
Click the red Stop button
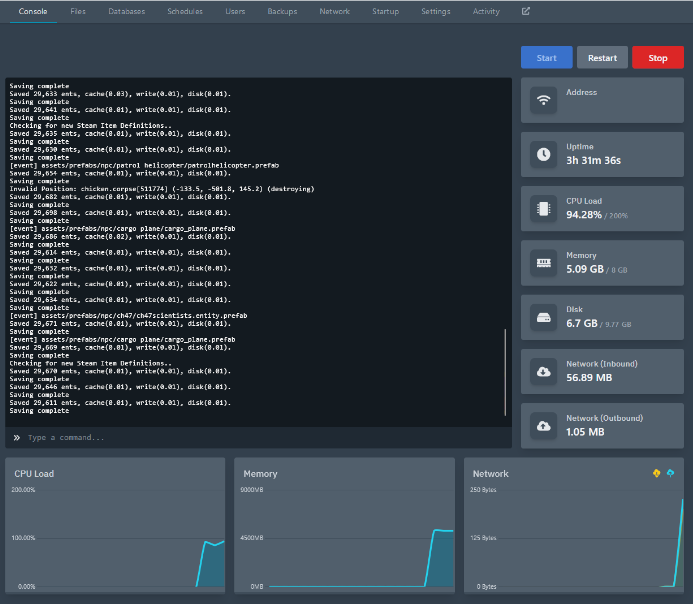tap(658, 57)
